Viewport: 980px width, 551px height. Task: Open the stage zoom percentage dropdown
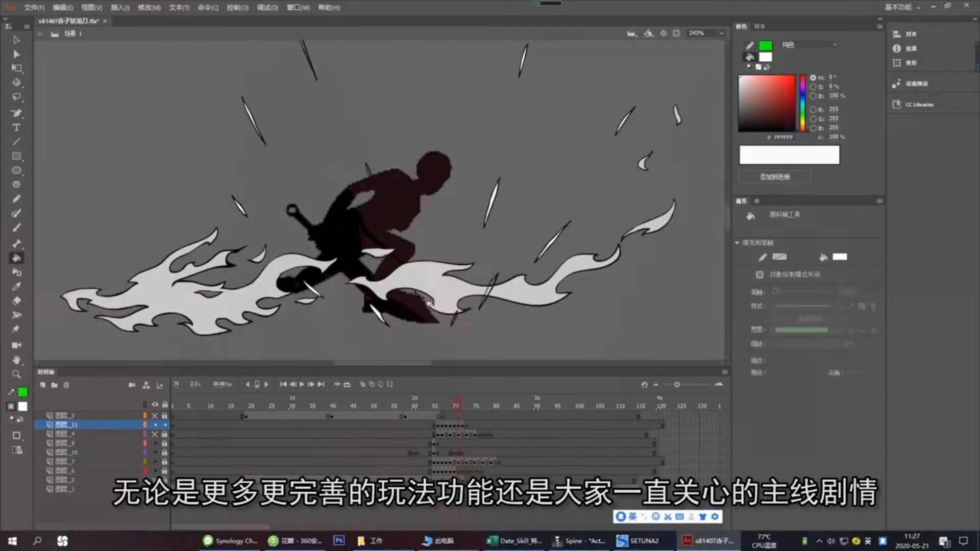[x=721, y=33]
